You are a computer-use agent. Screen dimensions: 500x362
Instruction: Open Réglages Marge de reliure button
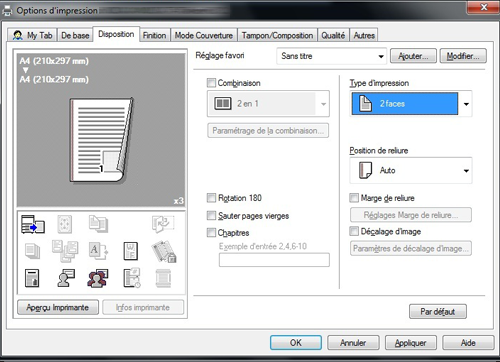(411, 215)
